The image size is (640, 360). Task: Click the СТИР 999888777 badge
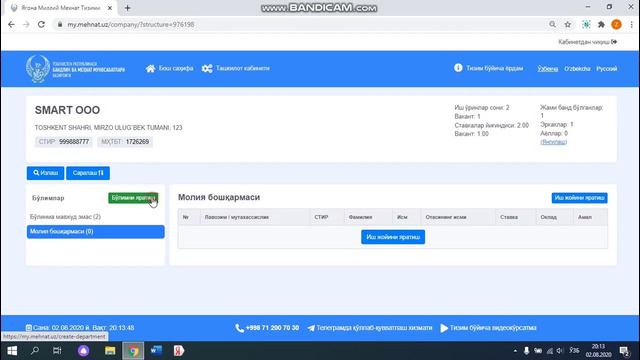pyautogui.click(x=64, y=142)
